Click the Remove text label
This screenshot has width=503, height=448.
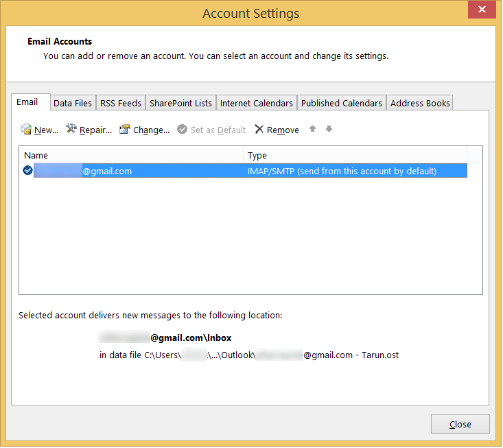click(283, 130)
